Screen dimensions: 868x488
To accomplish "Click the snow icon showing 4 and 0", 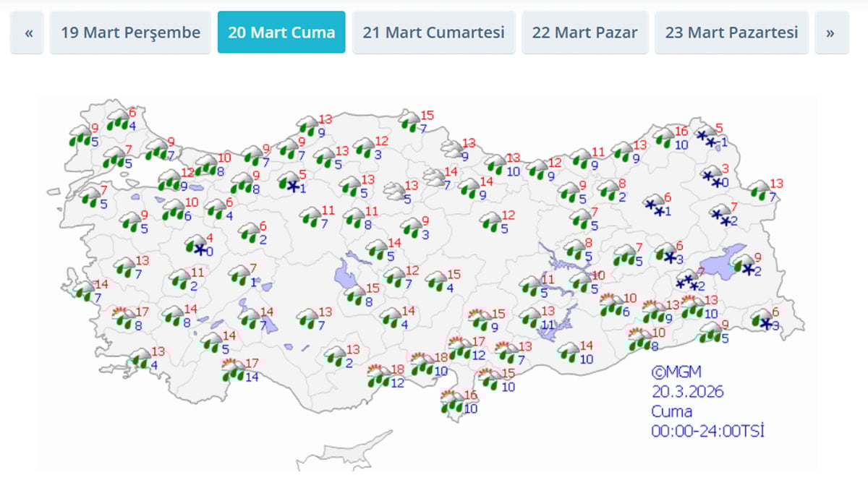I will pos(195,244).
